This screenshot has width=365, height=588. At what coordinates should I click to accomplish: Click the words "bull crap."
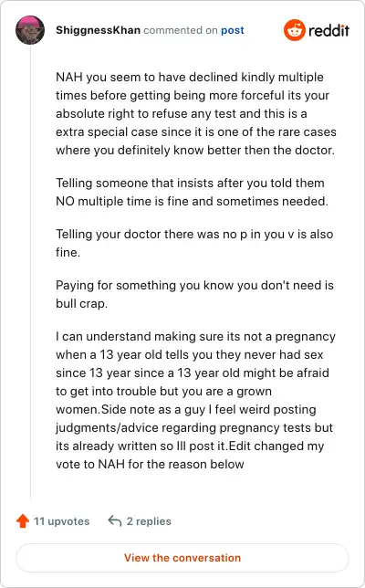coord(82,303)
